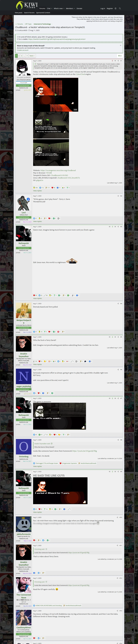
Task: Open the WelperHelper99 avatar
Action: coord(24,311)
